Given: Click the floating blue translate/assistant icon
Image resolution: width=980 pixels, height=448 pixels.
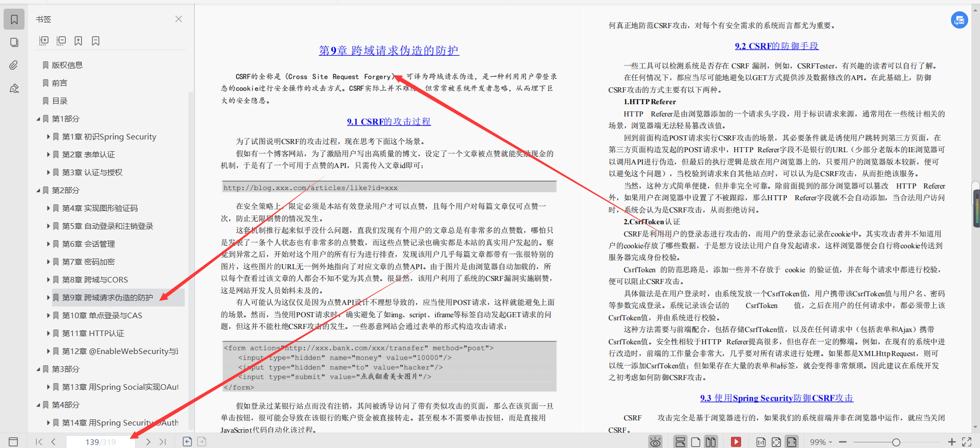Looking at the screenshot, I should tap(960, 20).
